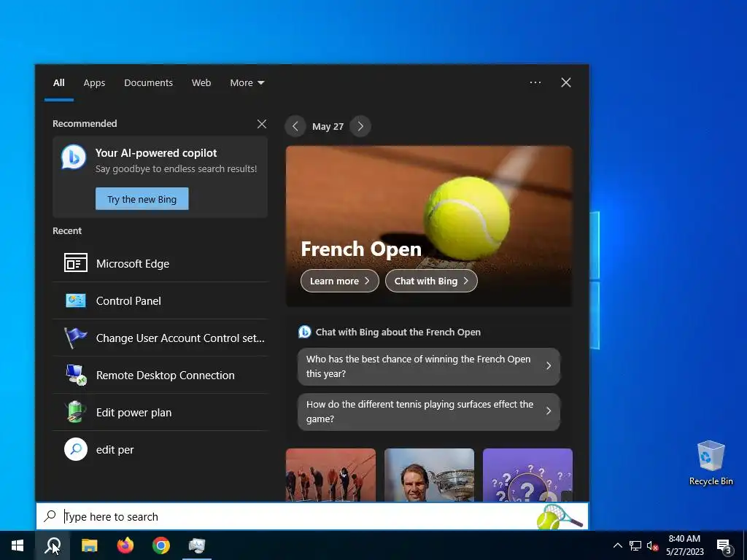Viewport: 747px width, 560px height.
Task: Switch to the Apps tab
Action: pyautogui.click(x=94, y=83)
